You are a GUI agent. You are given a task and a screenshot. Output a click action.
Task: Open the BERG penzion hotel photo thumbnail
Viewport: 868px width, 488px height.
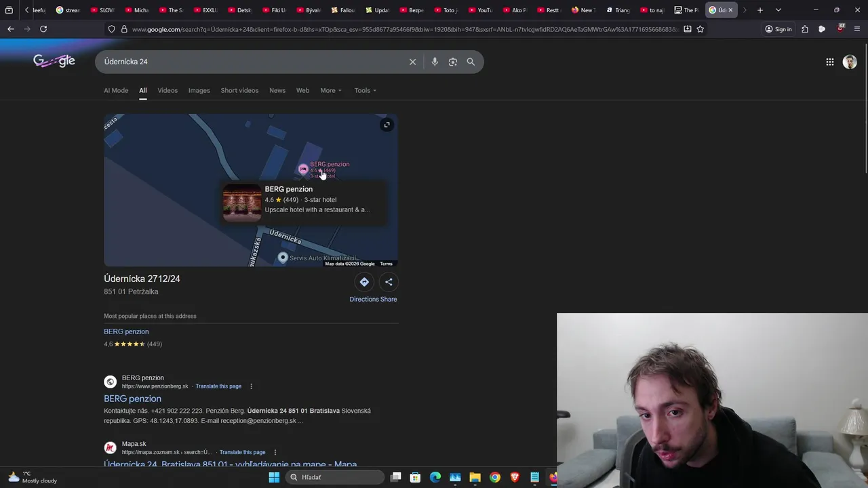pos(242,203)
